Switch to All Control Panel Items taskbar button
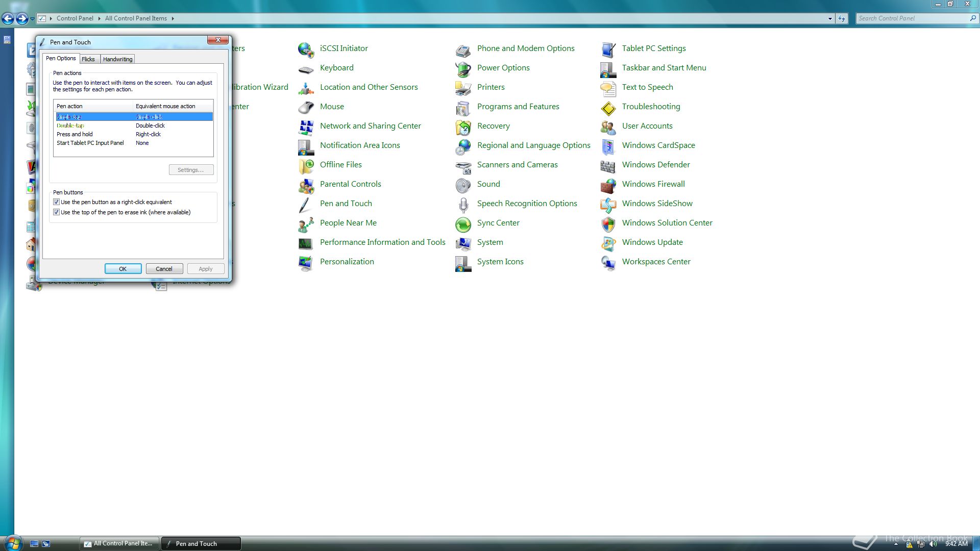Screen dimensions: 980x551 [119, 543]
